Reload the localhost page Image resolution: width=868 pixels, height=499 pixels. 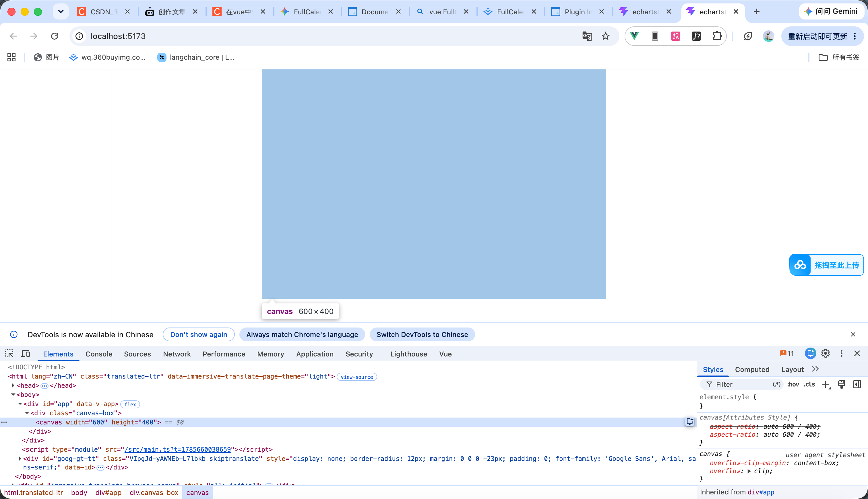point(55,36)
